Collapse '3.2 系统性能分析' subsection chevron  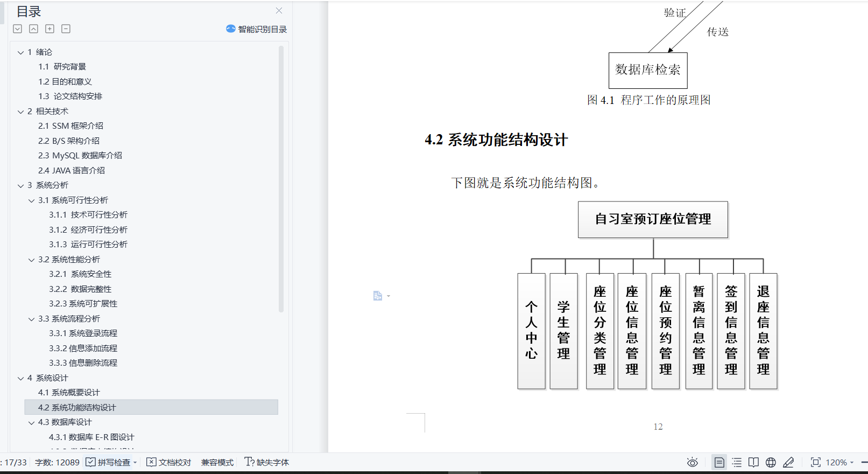(x=31, y=260)
